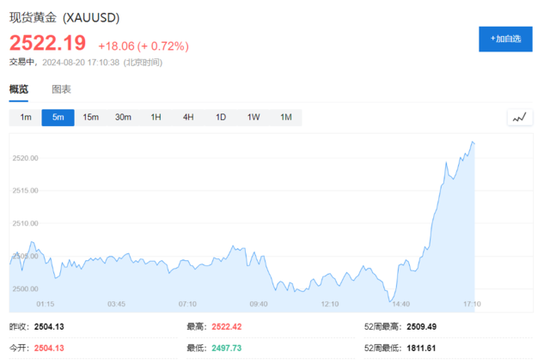Select the 5m timeframe

[x=58, y=117]
